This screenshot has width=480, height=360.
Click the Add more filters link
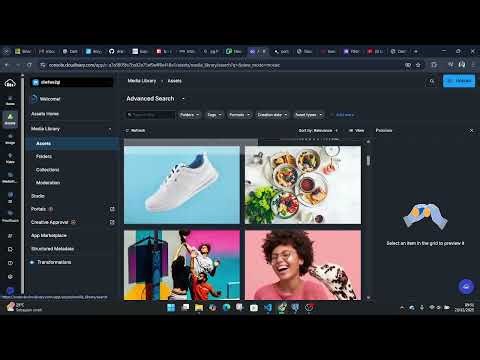[343, 115]
